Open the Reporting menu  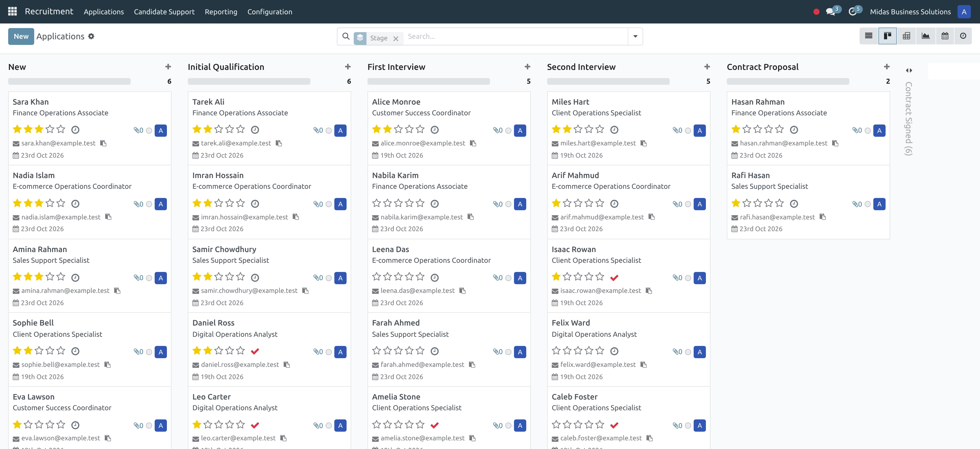221,12
